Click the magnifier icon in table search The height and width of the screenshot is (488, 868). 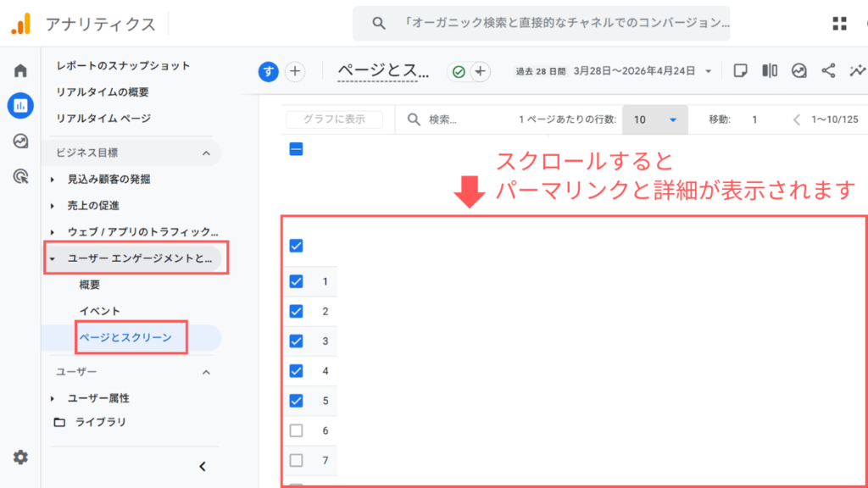414,119
